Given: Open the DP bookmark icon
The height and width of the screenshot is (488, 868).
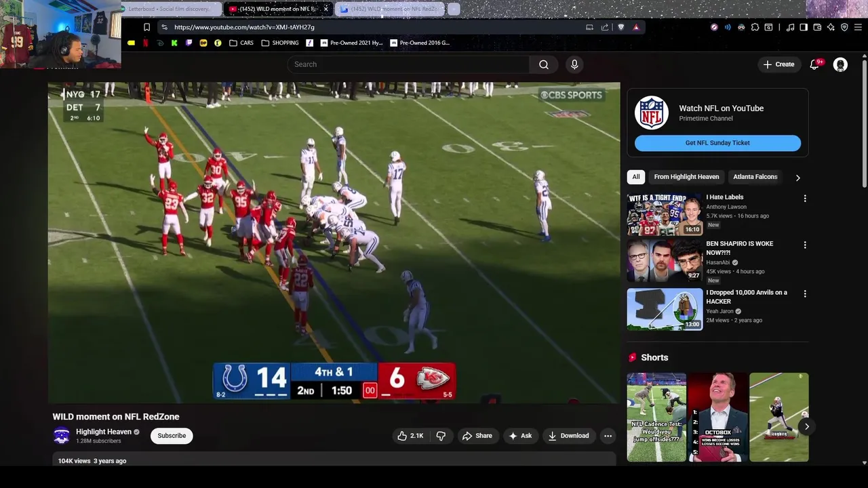Looking at the screenshot, I should point(203,43).
